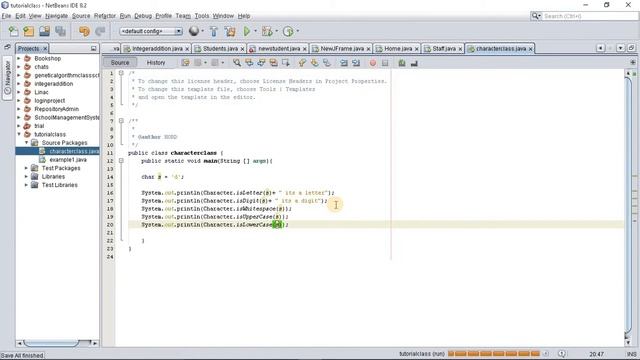The image size is (640, 360).
Task: Click the Toggle Bookmark icon in editor toolbar
Action: (327, 62)
